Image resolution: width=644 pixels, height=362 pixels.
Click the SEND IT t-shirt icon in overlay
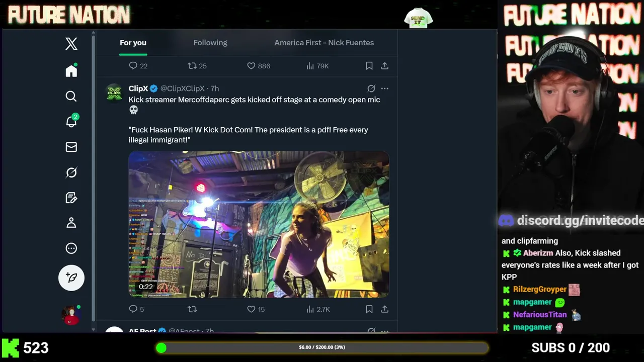pos(418,18)
